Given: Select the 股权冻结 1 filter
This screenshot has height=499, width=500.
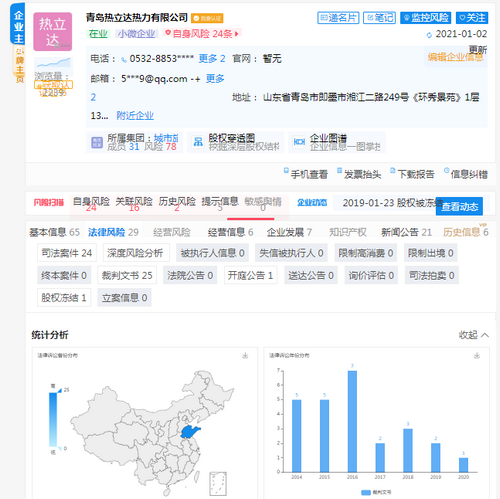Looking at the screenshot, I should [x=64, y=297].
